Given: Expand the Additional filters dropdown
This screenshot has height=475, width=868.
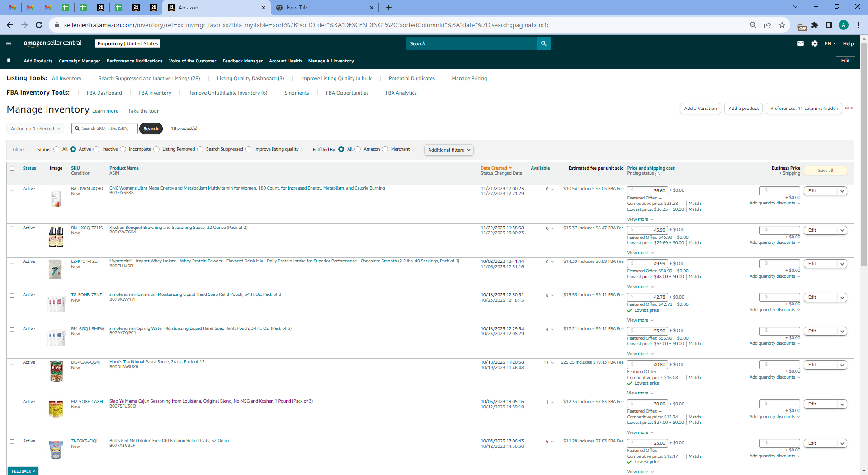Looking at the screenshot, I should point(449,150).
